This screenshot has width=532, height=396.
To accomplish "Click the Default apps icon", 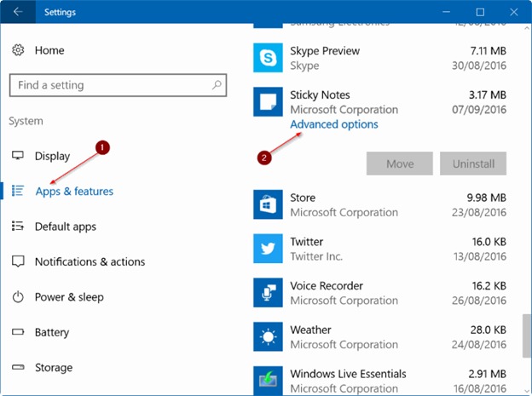I will [18, 226].
